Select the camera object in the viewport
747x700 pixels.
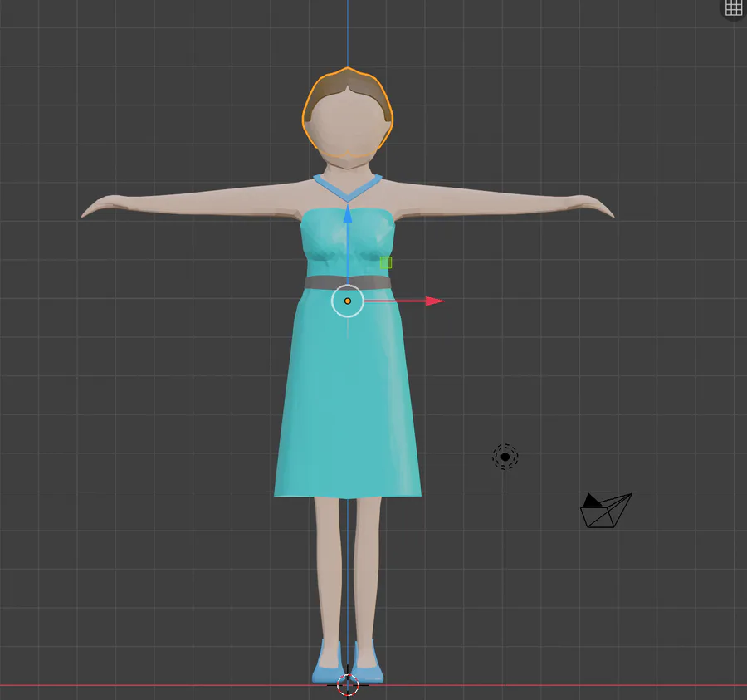pos(606,511)
